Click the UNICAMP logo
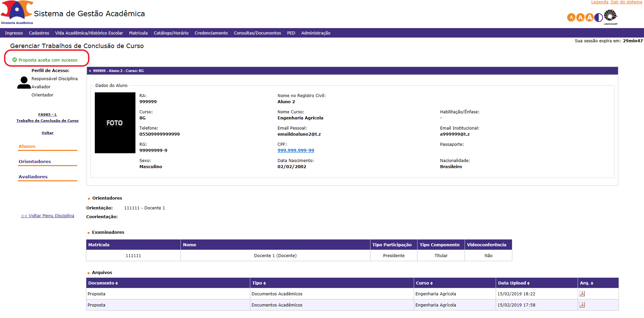The width and height of the screenshot is (644, 318). [610, 17]
